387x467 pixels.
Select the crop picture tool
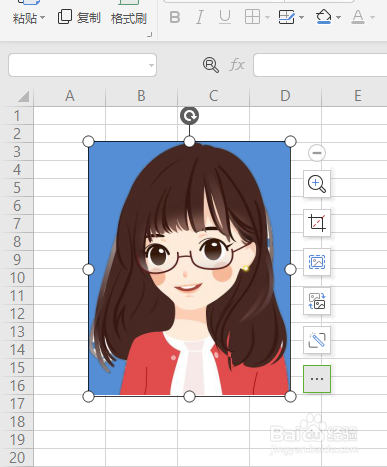(x=317, y=223)
